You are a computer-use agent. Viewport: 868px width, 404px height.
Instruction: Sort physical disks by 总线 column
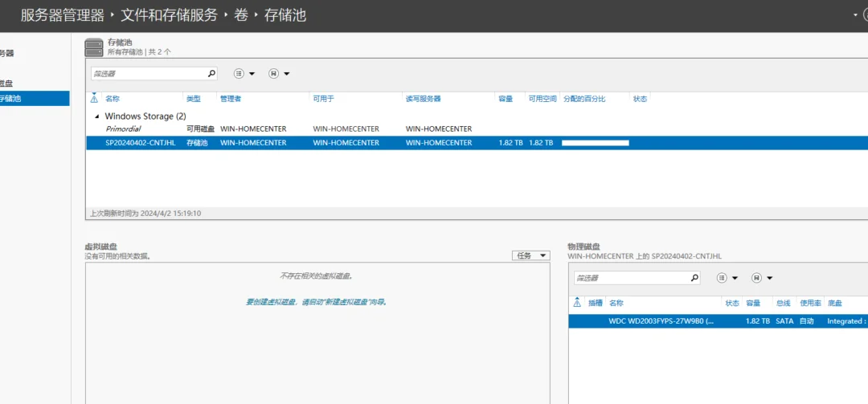click(x=784, y=304)
